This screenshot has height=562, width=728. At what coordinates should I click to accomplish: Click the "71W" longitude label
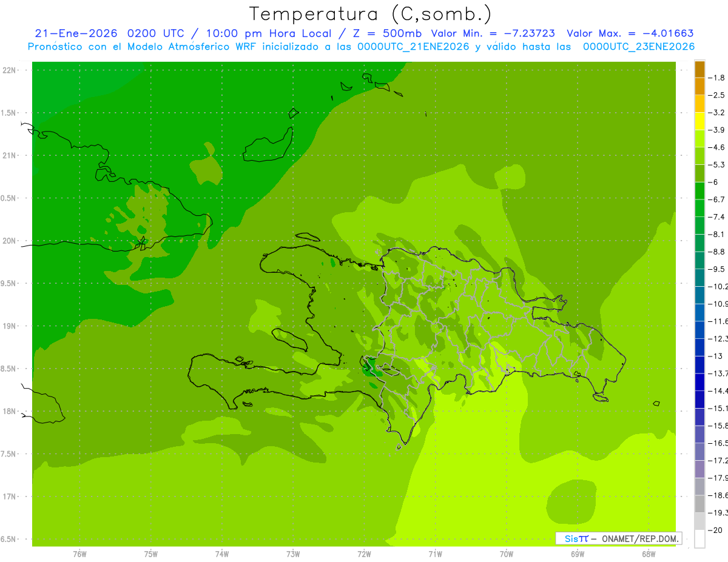click(435, 554)
